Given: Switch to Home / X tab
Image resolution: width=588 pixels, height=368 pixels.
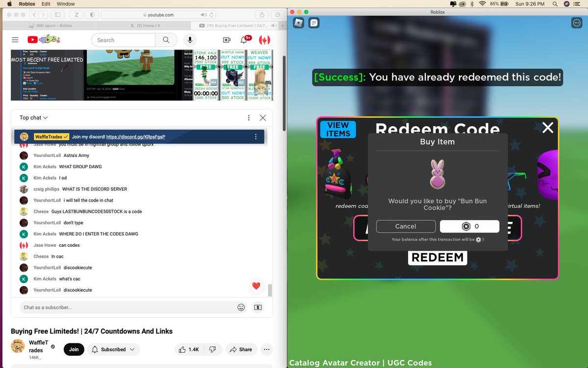Looking at the screenshot, I should tap(146, 26).
